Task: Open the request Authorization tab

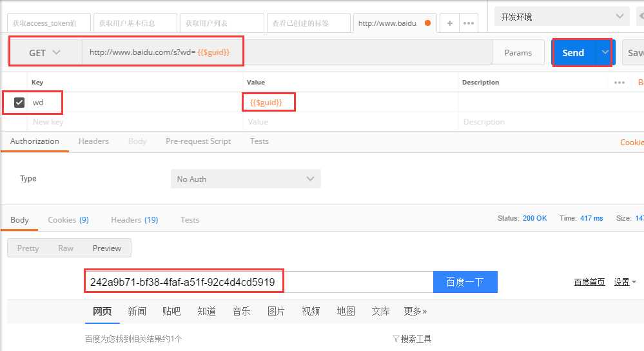Action: pos(35,141)
